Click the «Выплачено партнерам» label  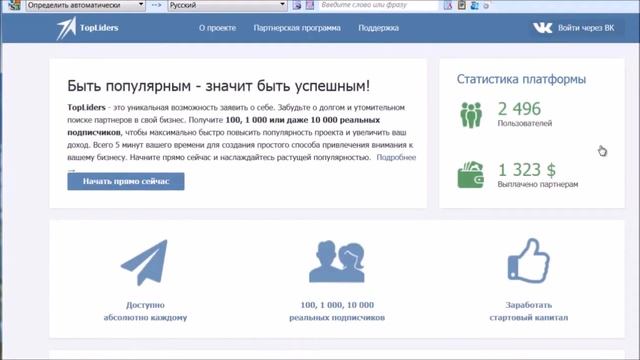(x=538, y=184)
